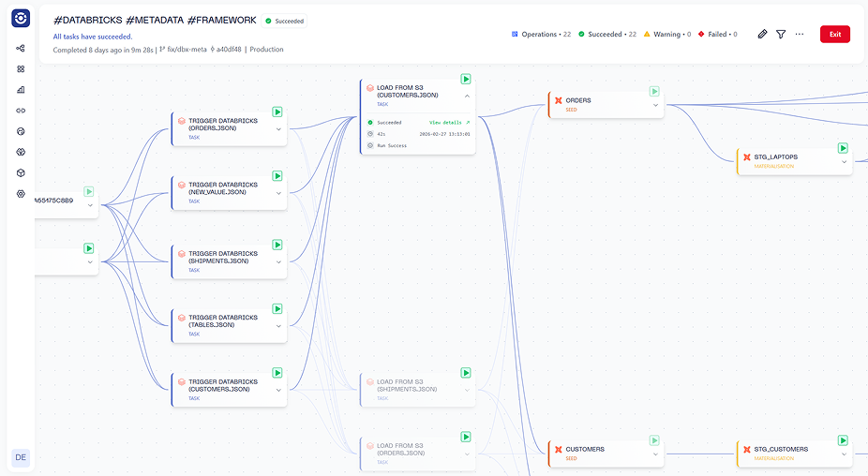Click Operations • 22 counter

tap(541, 35)
